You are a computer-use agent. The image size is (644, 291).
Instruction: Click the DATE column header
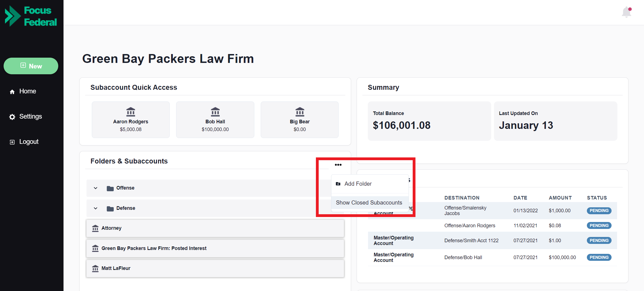(x=520, y=198)
